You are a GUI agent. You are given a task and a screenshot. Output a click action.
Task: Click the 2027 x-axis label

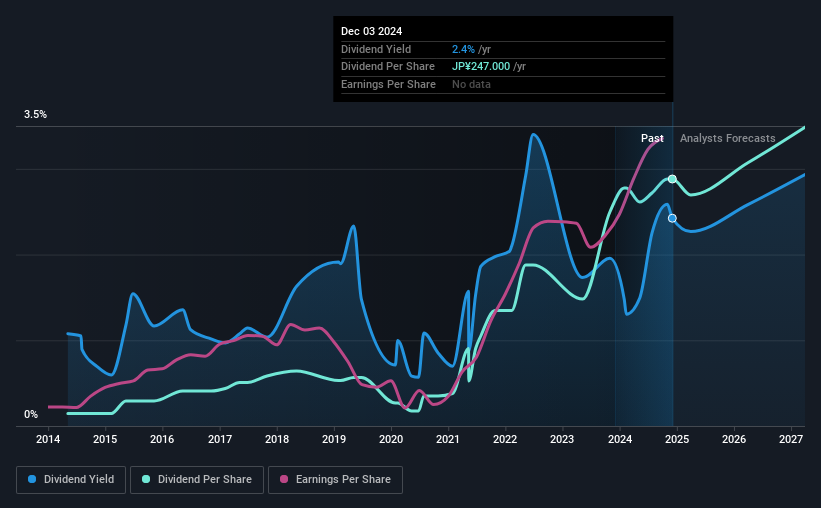791,439
